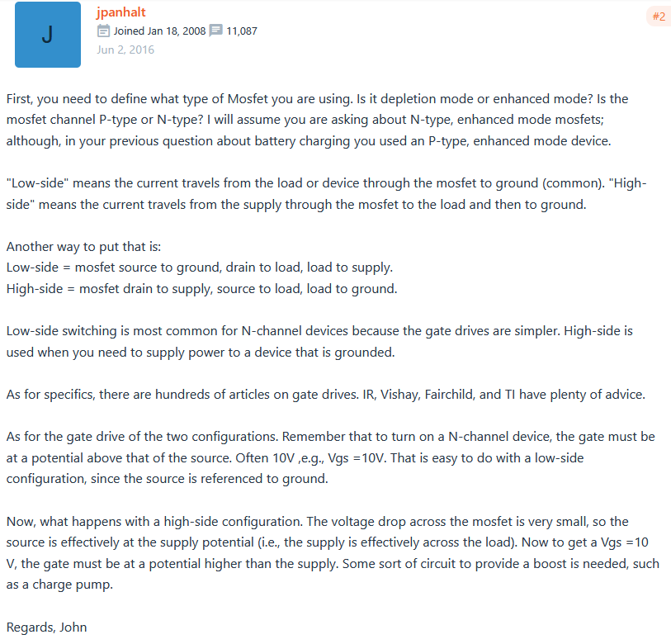
Task: Click the paragraph starting "First, you need to define"
Action: coord(317,120)
